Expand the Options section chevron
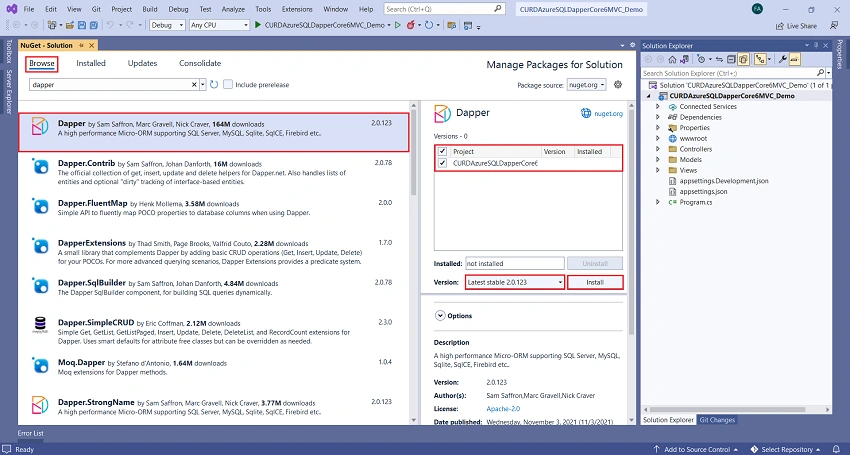The image size is (850, 455). point(440,316)
